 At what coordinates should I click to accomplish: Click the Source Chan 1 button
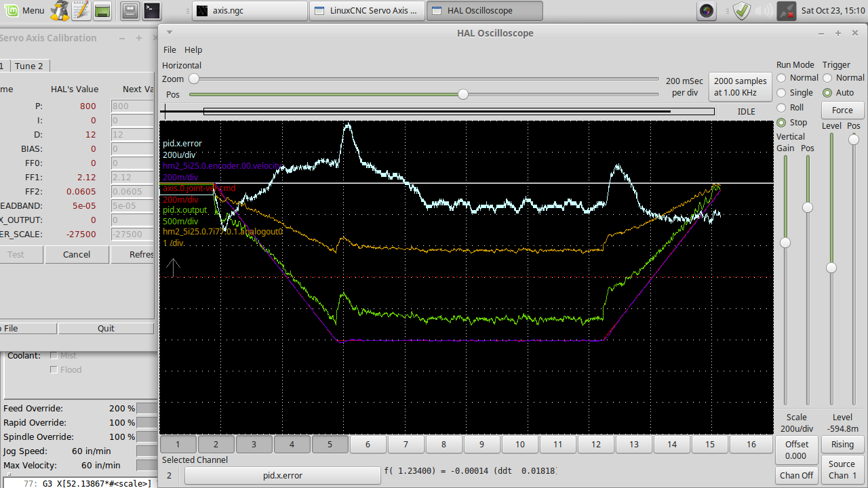click(x=842, y=470)
